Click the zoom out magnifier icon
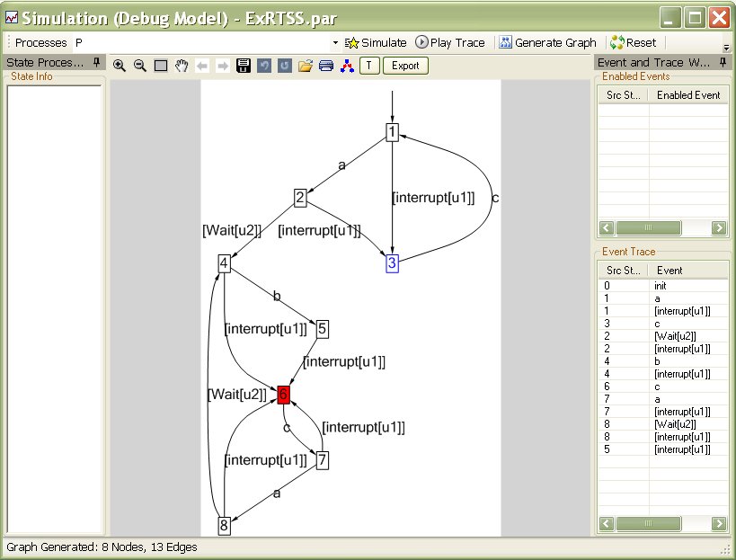This screenshot has height=560, width=736. point(140,66)
